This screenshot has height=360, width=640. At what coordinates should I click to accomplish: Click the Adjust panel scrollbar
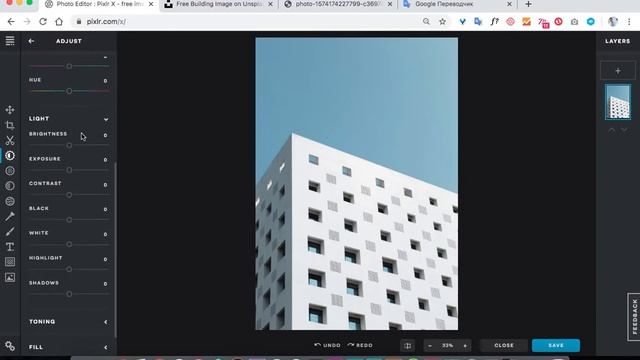(x=116, y=250)
